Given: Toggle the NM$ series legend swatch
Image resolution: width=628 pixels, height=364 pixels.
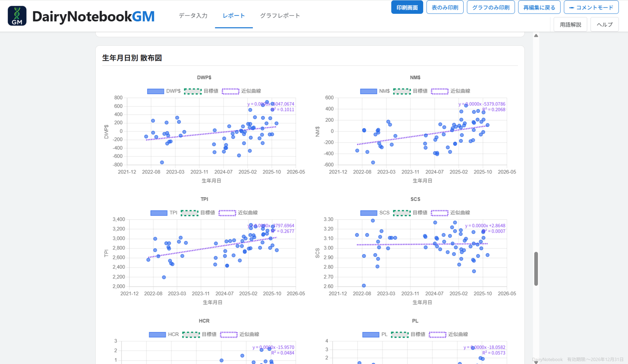Looking at the screenshot, I should tap(369, 91).
